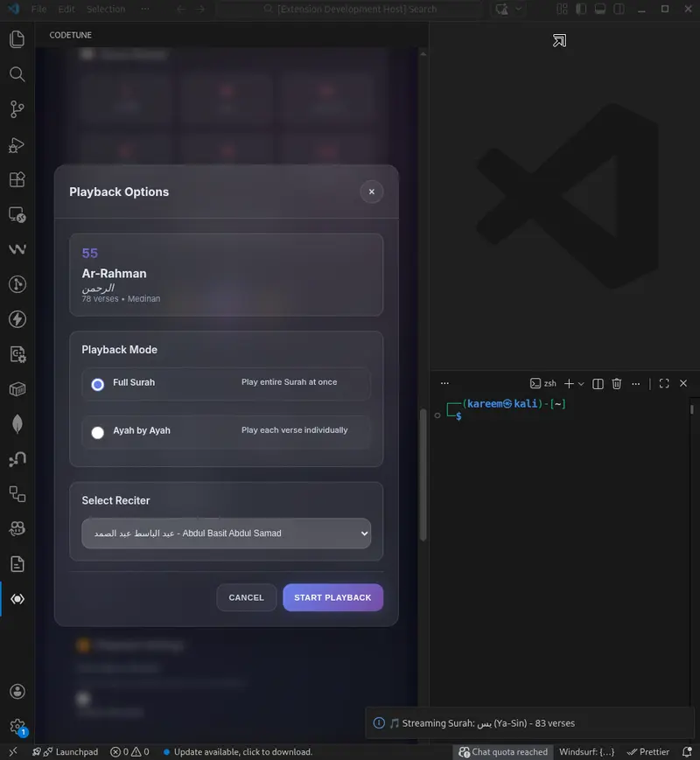The height and width of the screenshot is (760, 700).
Task: Click the START PLAYBACK button
Action: pyautogui.click(x=332, y=597)
